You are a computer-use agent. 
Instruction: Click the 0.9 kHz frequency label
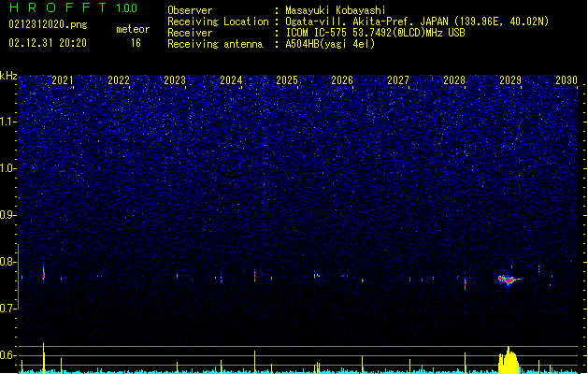(8, 215)
